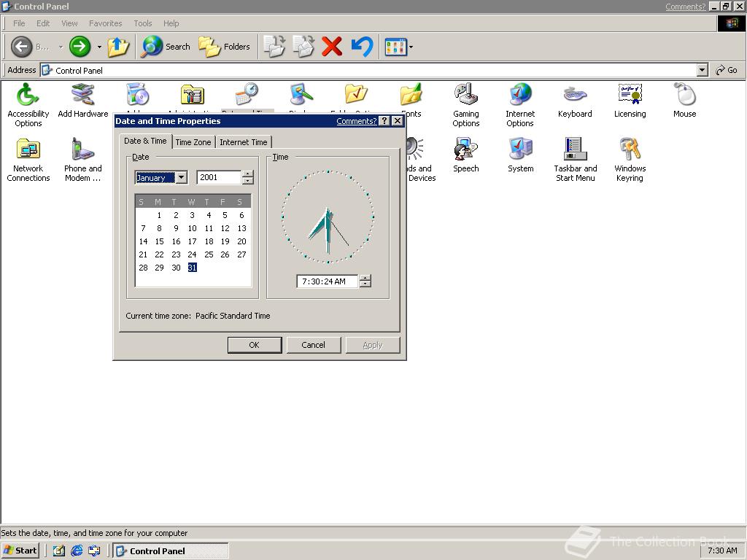Open the Help menu
747x560 pixels.
(171, 23)
